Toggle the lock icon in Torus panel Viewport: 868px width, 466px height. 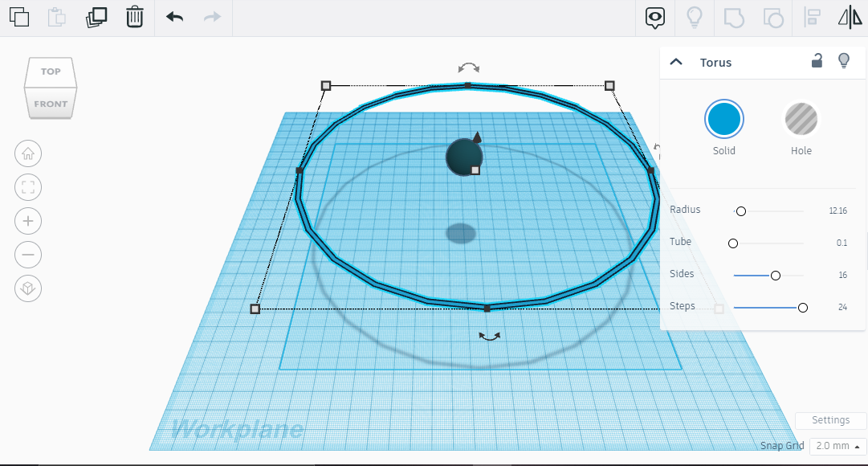[x=817, y=60]
